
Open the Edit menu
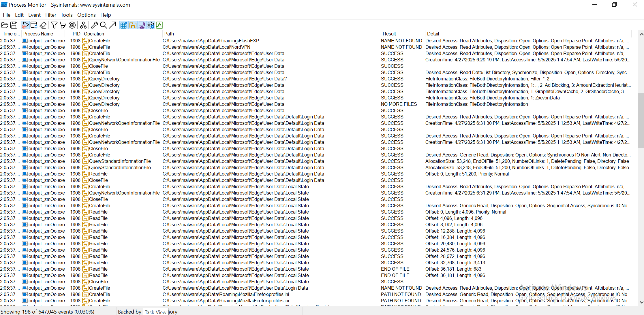19,15
